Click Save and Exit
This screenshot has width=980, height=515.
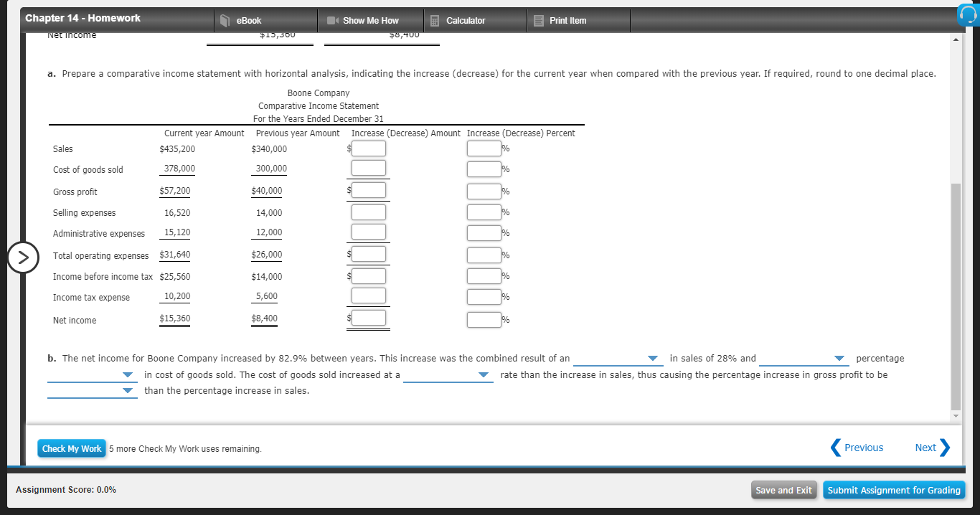click(783, 490)
